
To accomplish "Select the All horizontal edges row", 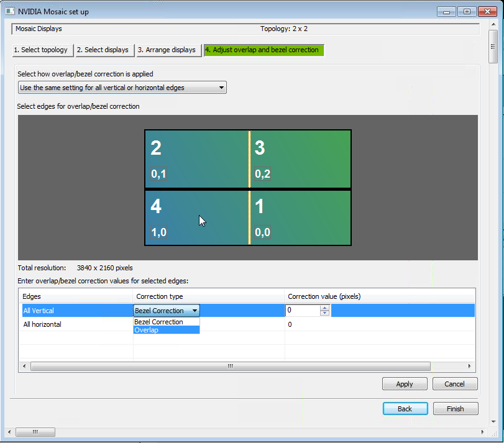I will point(42,324).
